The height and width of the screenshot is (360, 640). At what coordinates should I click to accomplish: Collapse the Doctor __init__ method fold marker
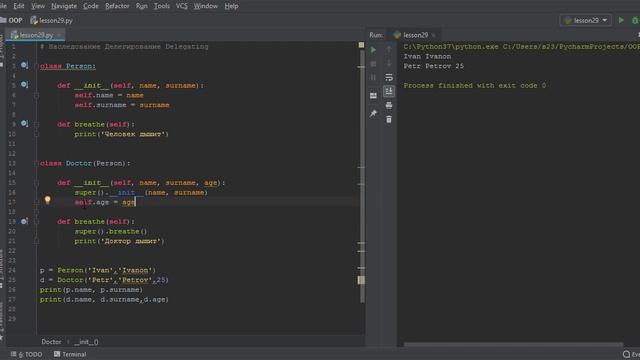pos(36,183)
